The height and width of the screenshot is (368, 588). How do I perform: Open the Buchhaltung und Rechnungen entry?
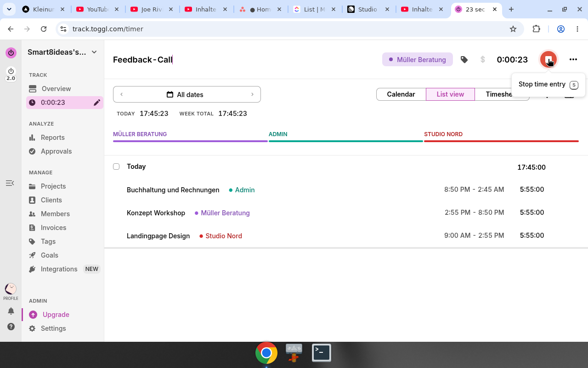coord(173,190)
